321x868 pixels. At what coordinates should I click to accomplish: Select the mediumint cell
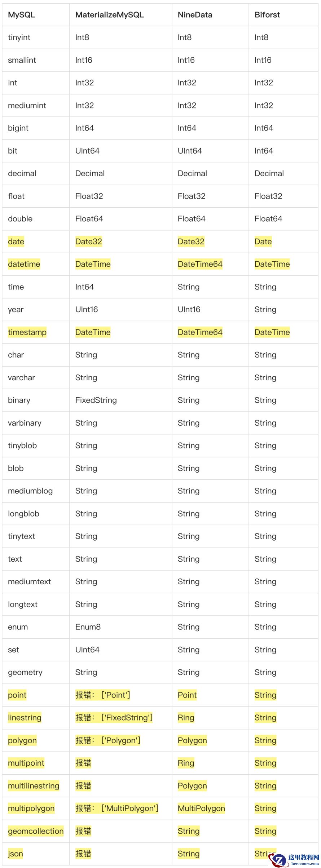[x=27, y=106]
